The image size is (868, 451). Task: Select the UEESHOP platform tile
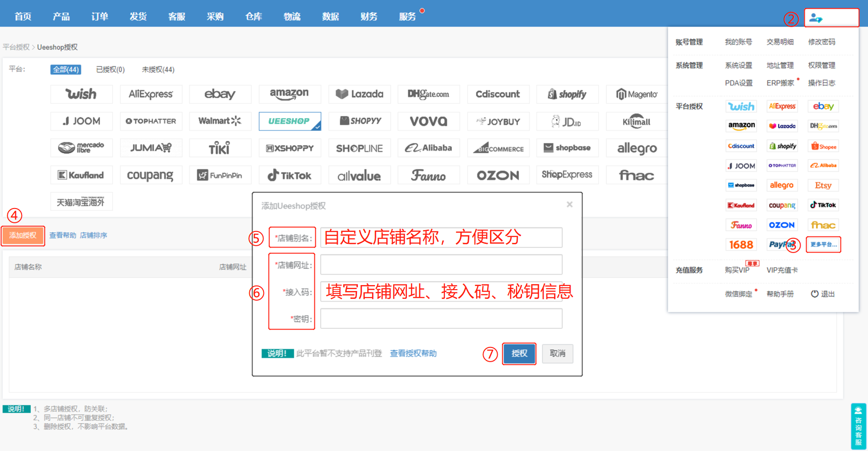tap(290, 121)
